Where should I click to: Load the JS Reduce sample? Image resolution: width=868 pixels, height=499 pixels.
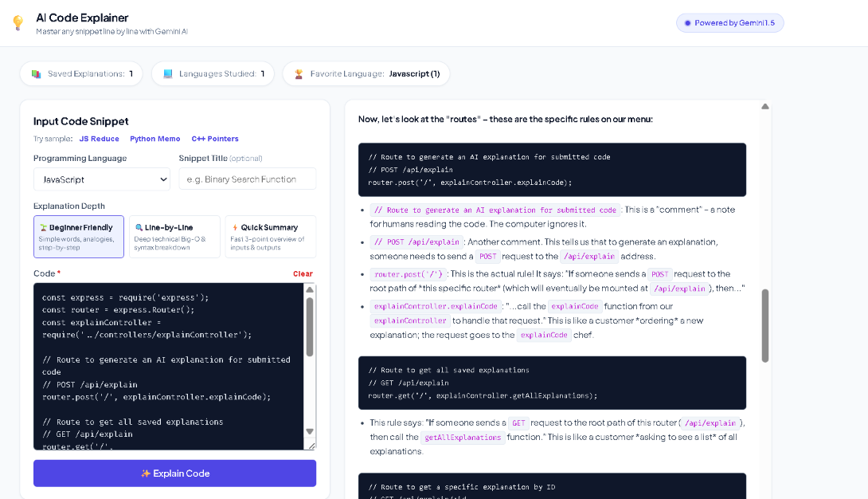[99, 139]
